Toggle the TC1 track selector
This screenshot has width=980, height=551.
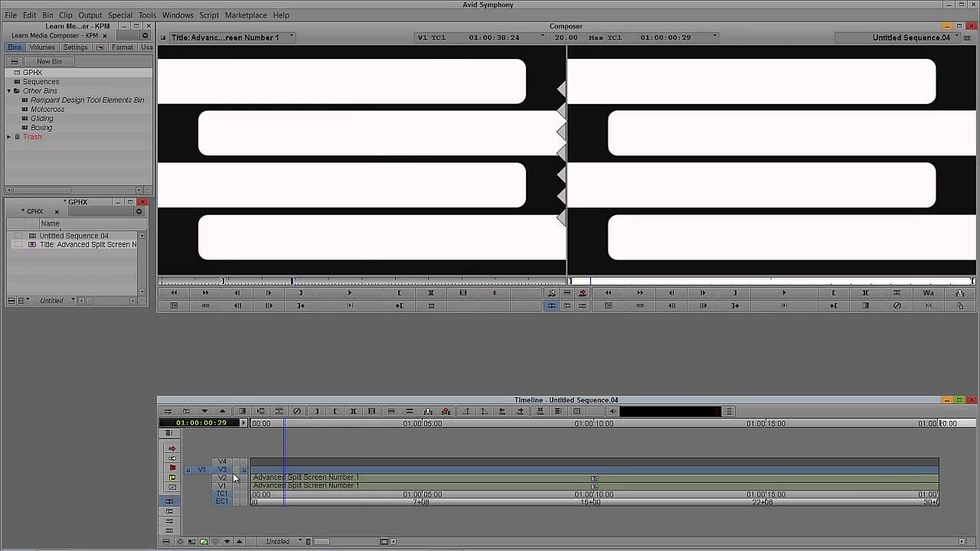(x=222, y=494)
